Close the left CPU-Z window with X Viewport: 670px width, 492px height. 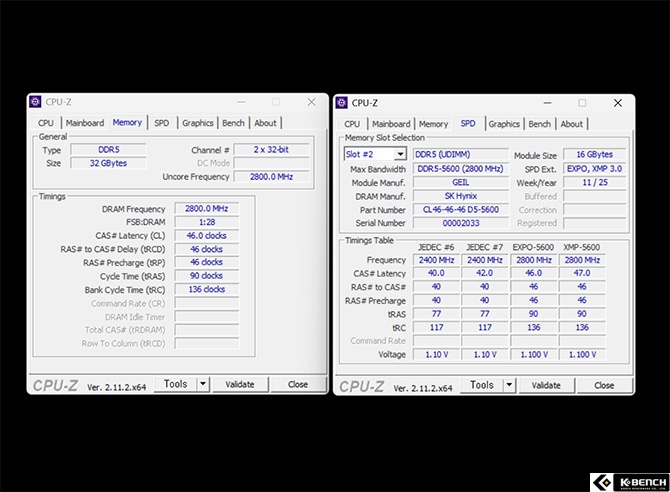pyautogui.click(x=311, y=102)
